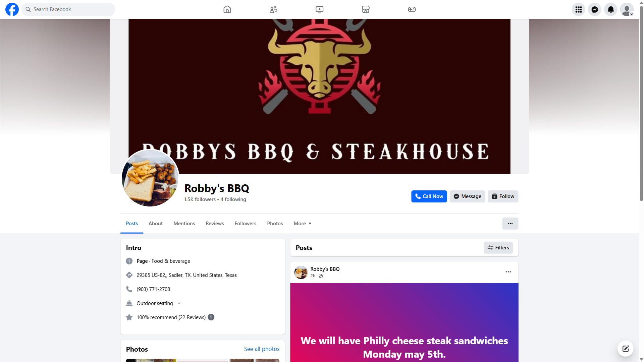
Task: Open the Marketplace icon
Action: coord(366,9)
